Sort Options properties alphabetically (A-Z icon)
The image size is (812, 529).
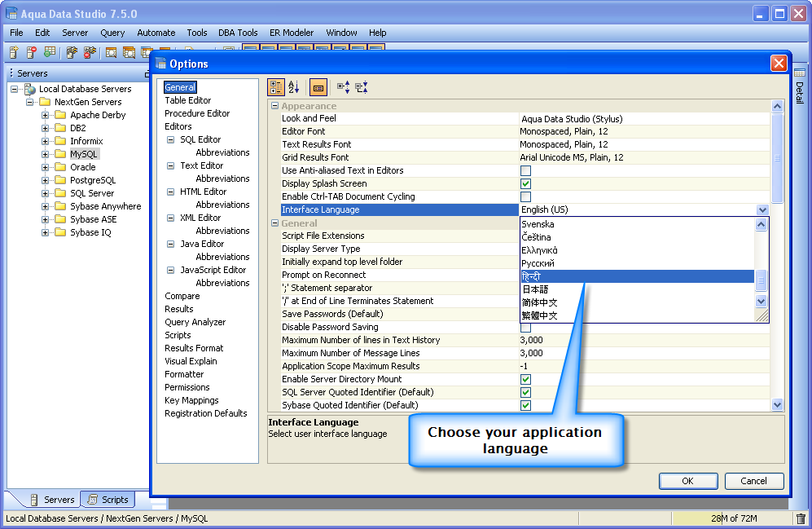coord(294,87)
